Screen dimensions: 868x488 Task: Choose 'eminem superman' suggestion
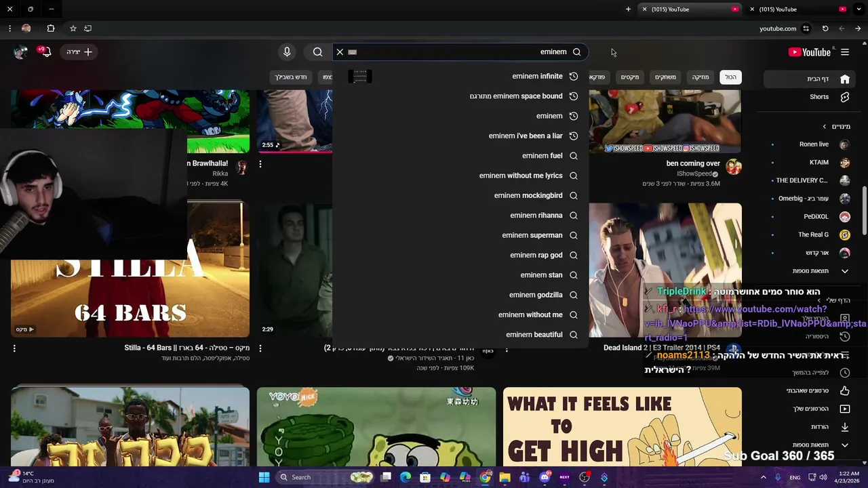tap(460, 235)
